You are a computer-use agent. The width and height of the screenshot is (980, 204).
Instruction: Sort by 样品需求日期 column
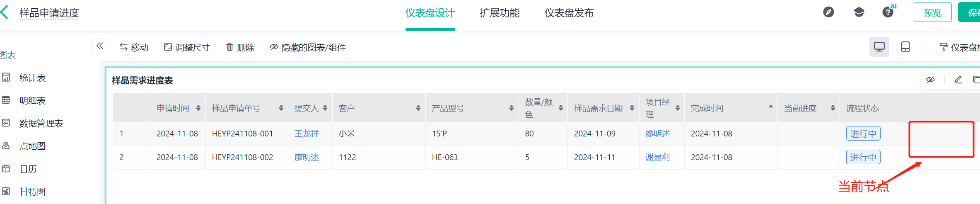coord(632,108)
